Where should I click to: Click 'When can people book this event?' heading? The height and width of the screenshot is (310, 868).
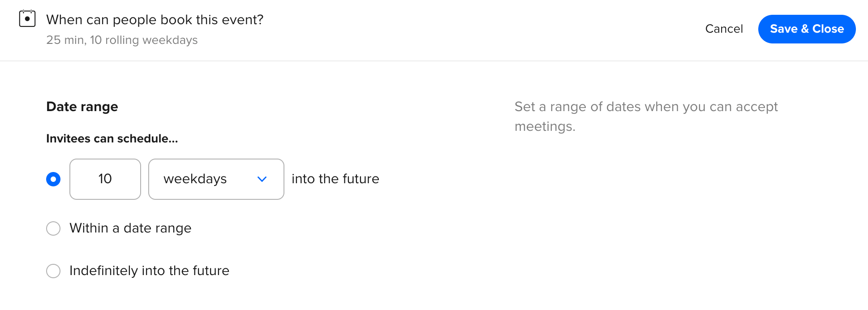155,20
